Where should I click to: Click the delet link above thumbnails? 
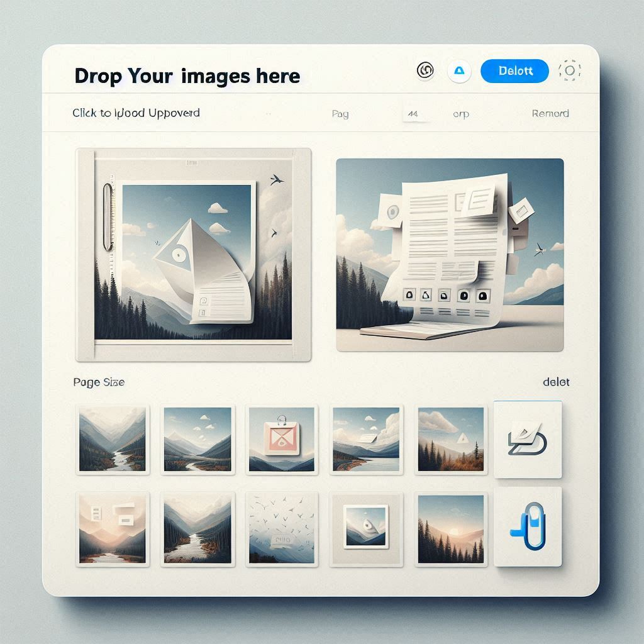click(556, 382)
